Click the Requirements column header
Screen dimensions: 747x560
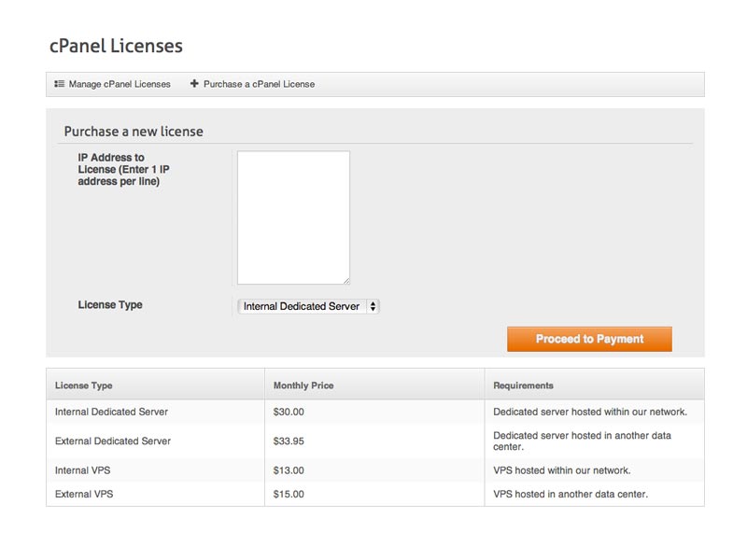(594, 385)
